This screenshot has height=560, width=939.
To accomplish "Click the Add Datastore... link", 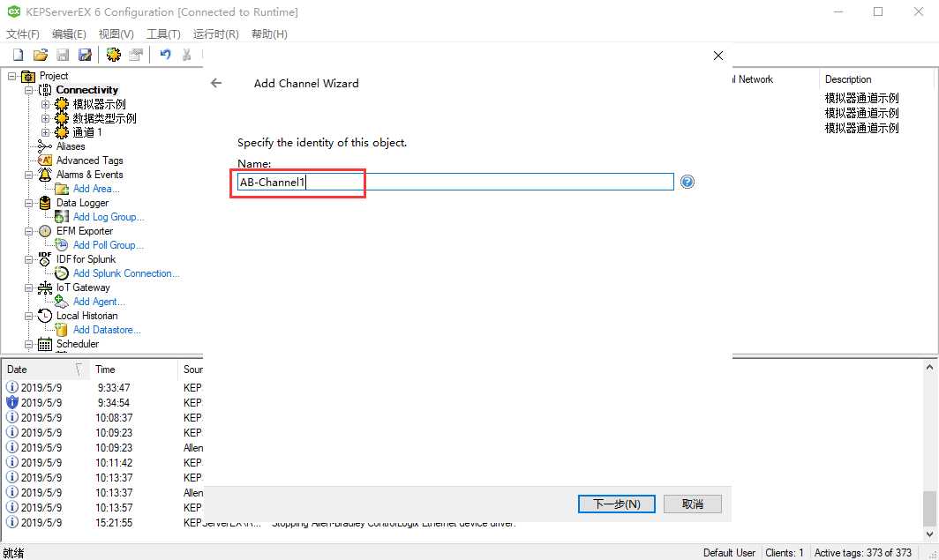I will click(x=107, y=330).
